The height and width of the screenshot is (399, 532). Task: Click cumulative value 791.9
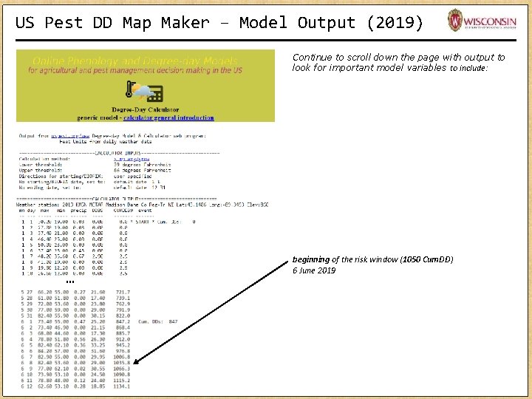[x=123, y=310]
